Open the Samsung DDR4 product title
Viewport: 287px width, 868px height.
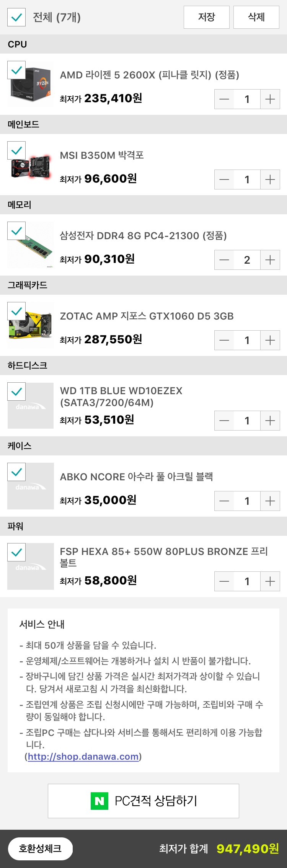(143, 236)
